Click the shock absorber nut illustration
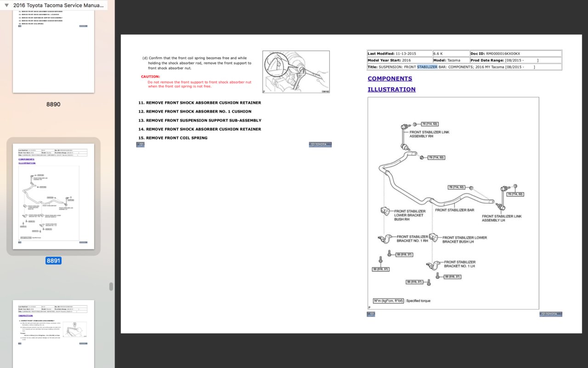This screenshot has width=588, height=368. [296, 72]
